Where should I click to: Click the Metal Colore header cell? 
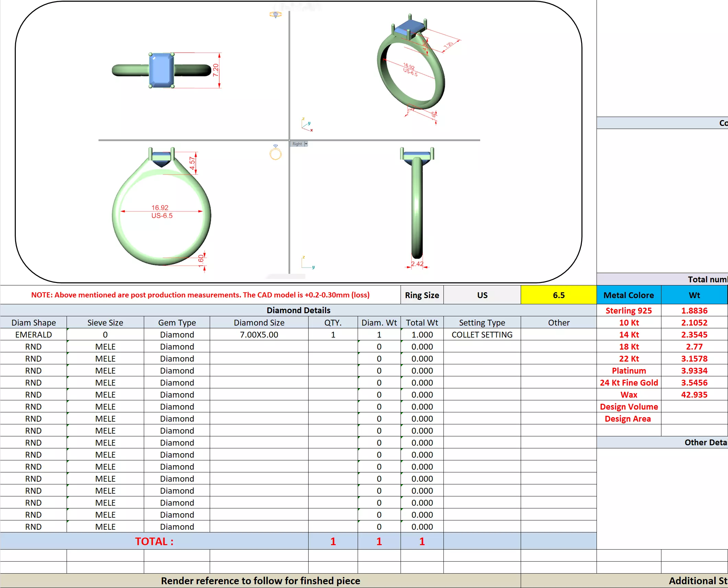tap(628, 295)
